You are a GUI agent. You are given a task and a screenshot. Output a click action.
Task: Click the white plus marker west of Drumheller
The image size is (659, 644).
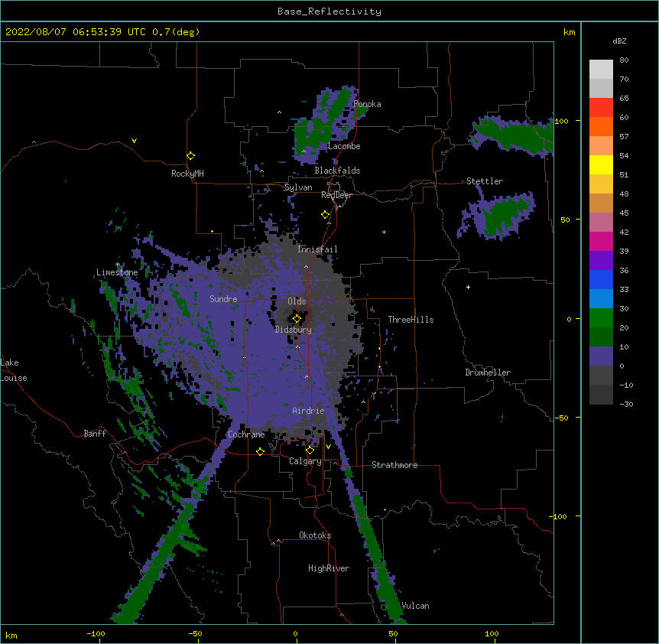pos(468,287)
